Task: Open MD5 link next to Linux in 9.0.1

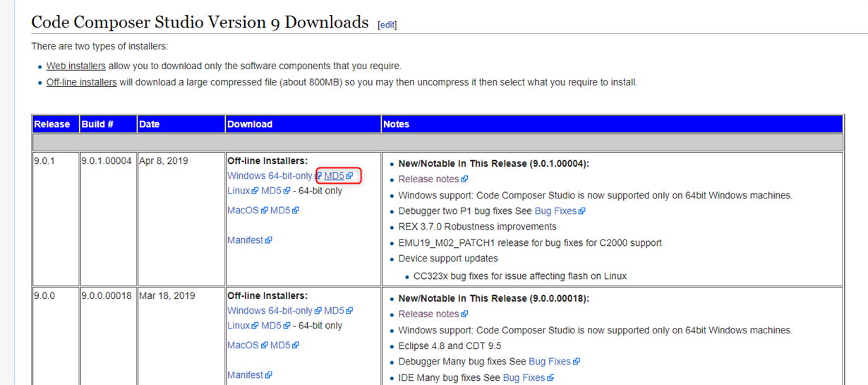Action: coord(271,191)
